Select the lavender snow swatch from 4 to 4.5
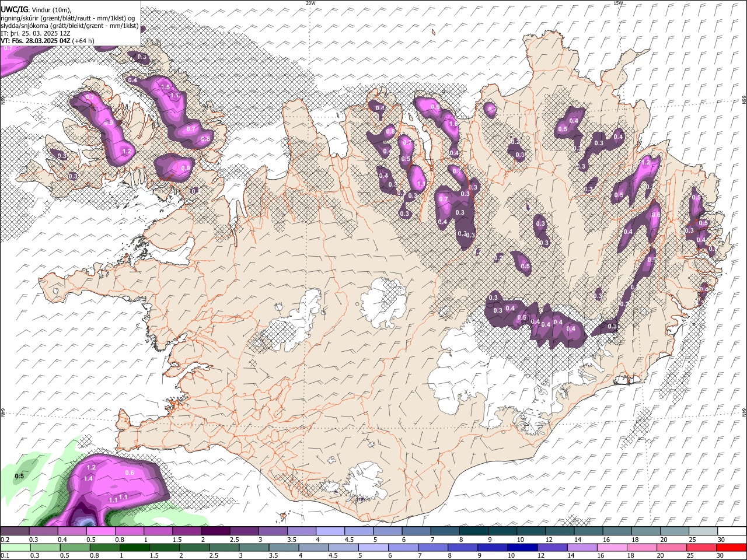This screenshot has height=560, width=747. coord(330,531)
